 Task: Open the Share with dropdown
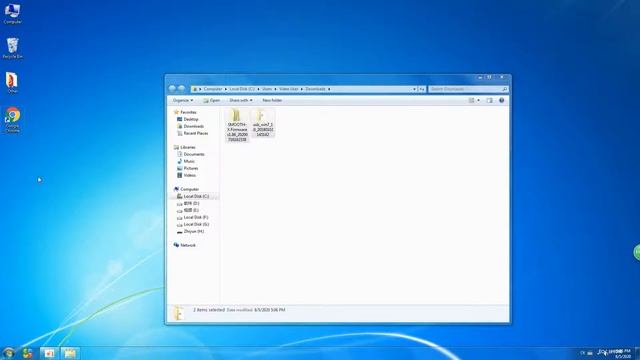[x=240, y=100]
